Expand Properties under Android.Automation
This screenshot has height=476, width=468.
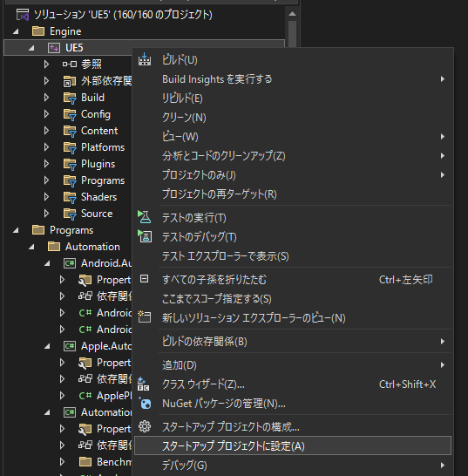62,280
